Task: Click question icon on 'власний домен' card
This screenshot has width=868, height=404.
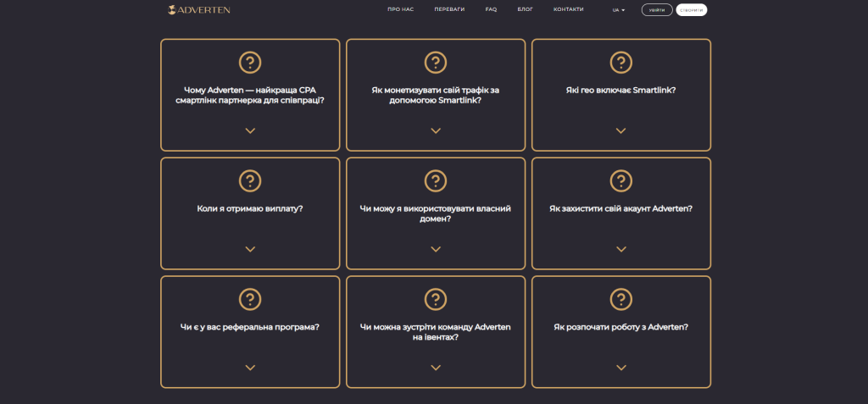Action: [x=435, y=180]
